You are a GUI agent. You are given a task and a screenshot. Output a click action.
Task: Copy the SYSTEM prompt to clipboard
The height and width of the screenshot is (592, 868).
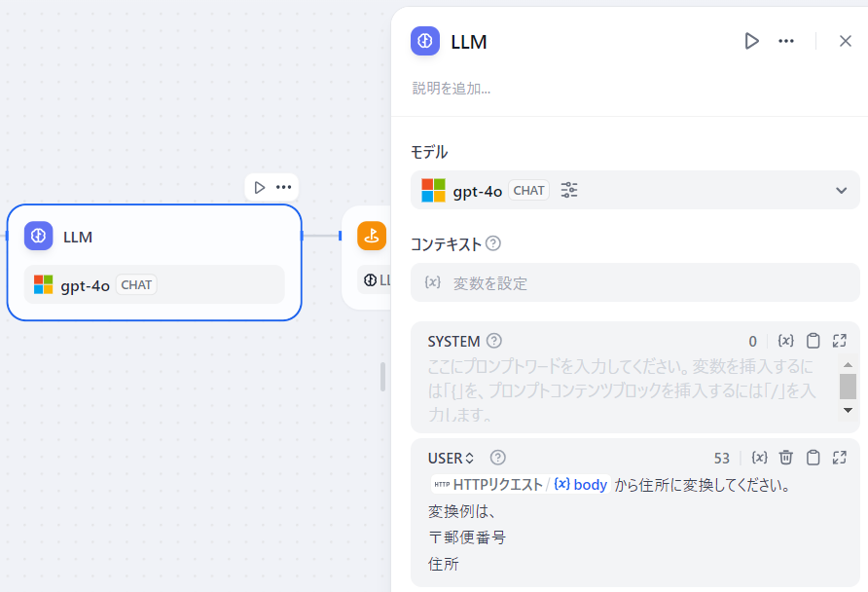(x=813, y=341)
